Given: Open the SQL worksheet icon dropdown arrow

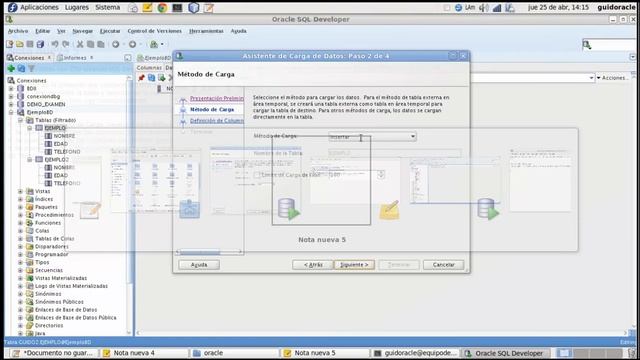Looking at the screenshot, I should tap(162, 44).
